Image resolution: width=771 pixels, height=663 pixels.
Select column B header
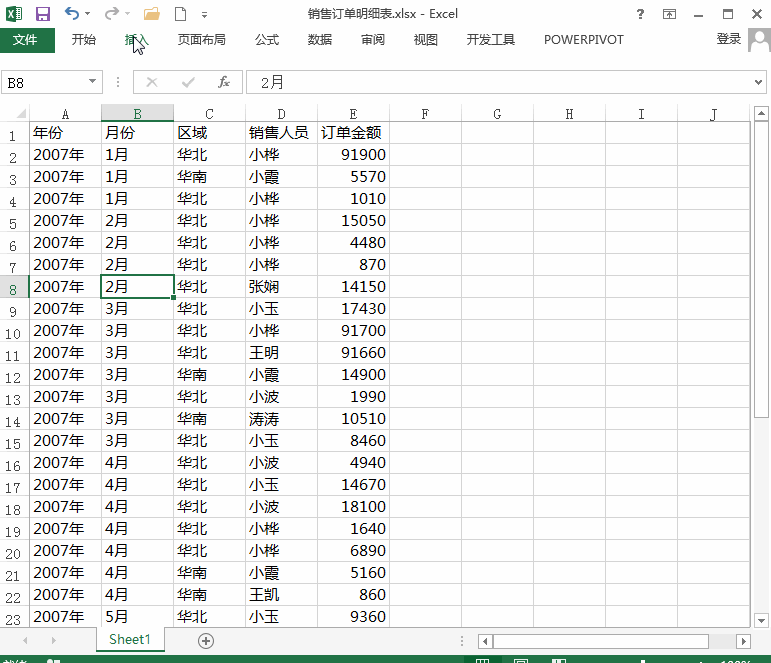click(137, 114)
